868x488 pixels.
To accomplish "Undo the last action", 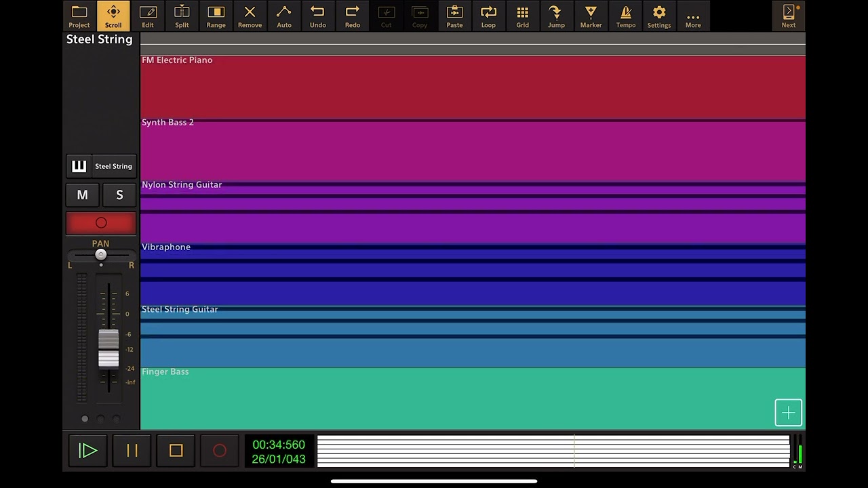I will (x=318, y=16).
